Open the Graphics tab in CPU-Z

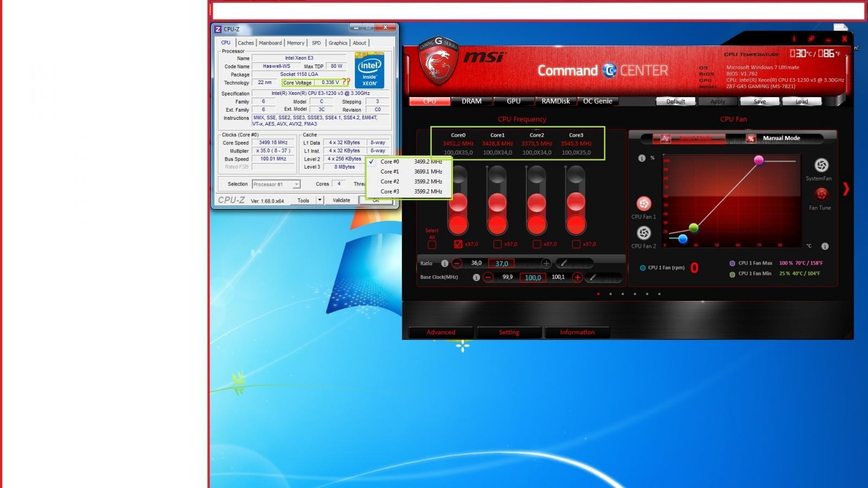(338, 43)
